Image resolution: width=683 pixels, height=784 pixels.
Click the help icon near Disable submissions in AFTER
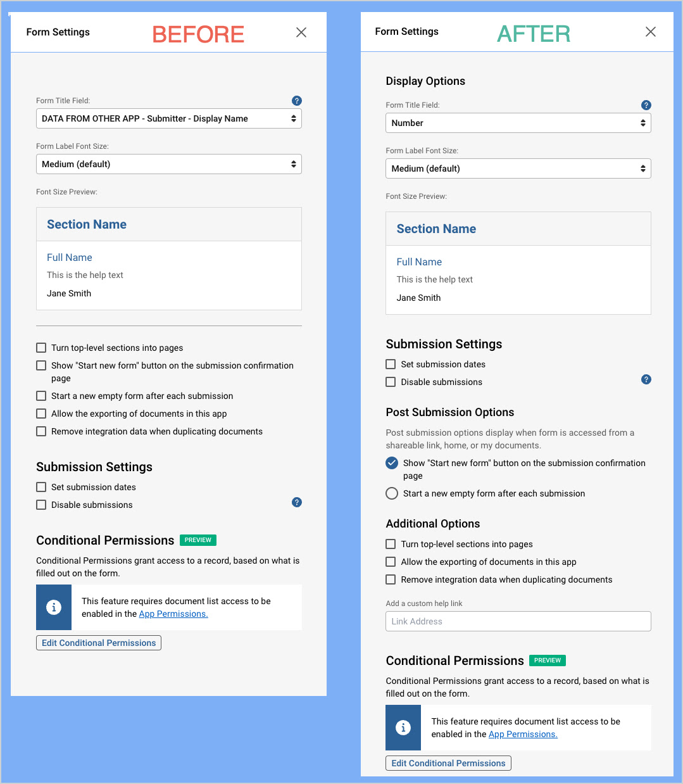(x=646, y=379)
